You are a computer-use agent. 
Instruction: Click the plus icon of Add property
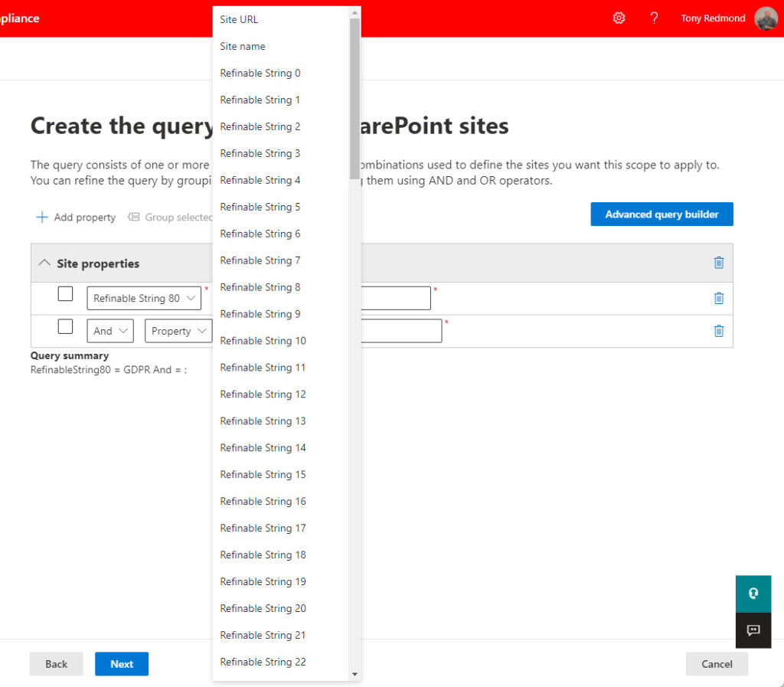(x=42, y=217)
